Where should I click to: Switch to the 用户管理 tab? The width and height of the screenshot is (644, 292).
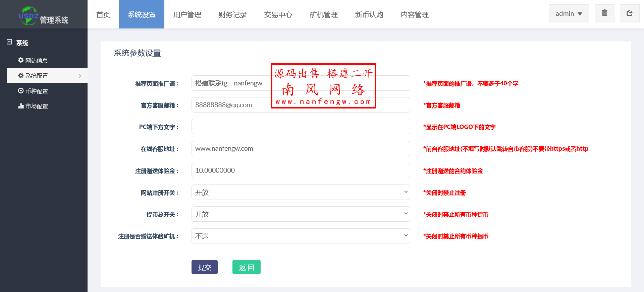click(187, 15)
